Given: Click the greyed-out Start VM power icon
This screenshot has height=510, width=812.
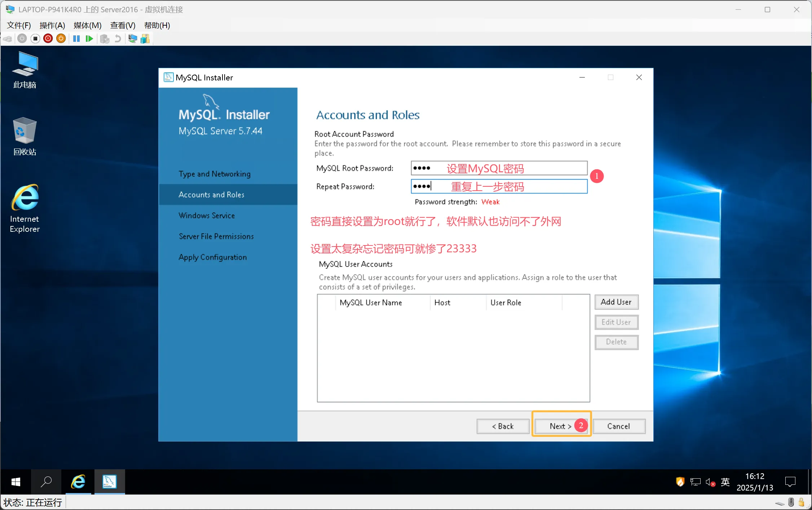Looking at the screenshot, I should click(22, 39).
